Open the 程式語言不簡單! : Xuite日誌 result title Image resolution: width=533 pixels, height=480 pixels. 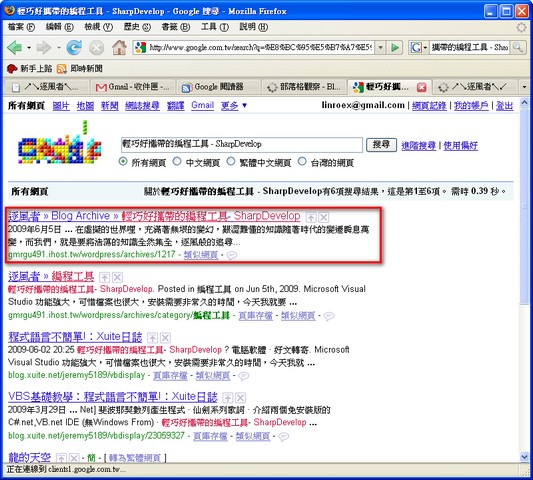pos(75,337)
